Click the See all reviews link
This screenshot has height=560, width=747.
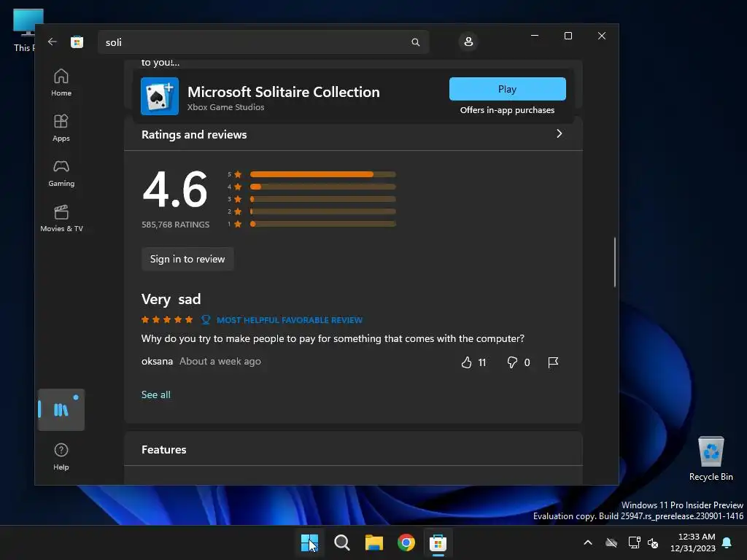click(156, 394)
